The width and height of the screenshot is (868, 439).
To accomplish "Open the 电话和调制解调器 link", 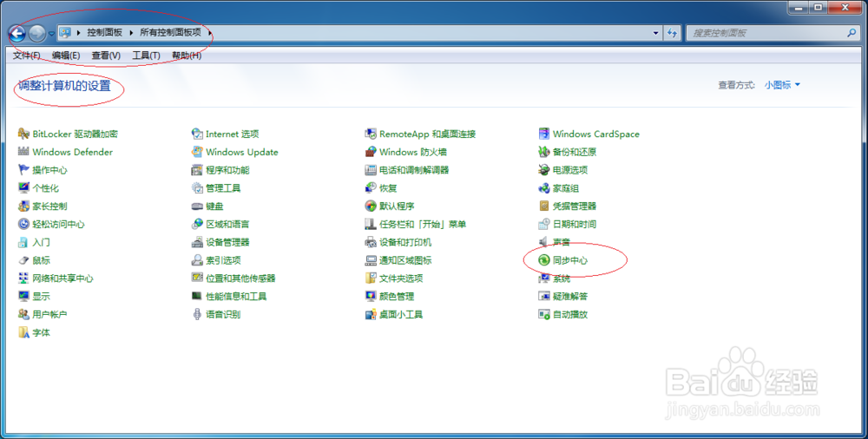I will (x=414, y=170).
